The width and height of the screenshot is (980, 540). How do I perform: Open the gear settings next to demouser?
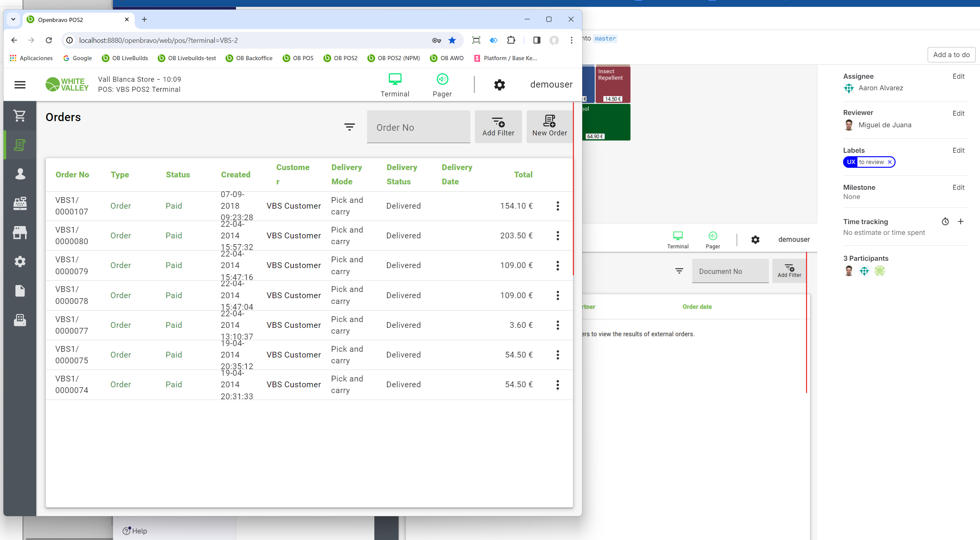pyautogui.click(x=499, y=85)
